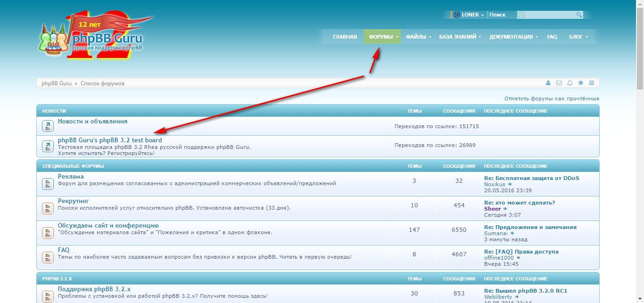Open the Главная menu item
Screen dimensions: 644x303
coord(345,37)
